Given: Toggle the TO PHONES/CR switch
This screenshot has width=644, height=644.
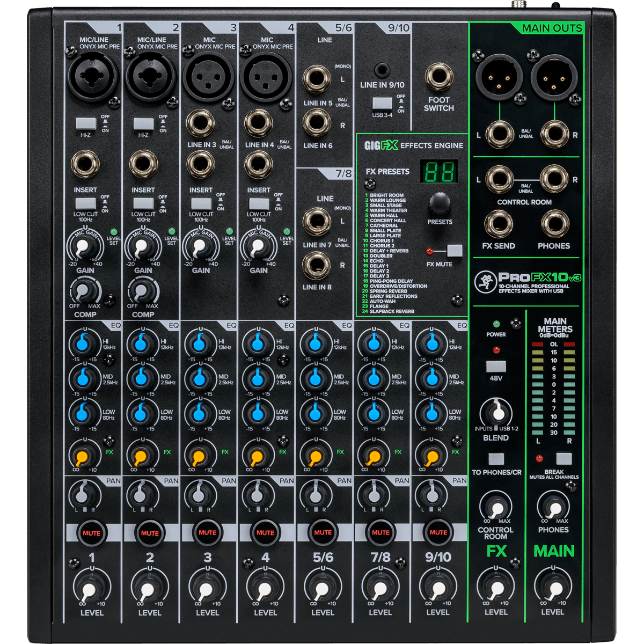Looking at the screenshot, I should (496, 459).
